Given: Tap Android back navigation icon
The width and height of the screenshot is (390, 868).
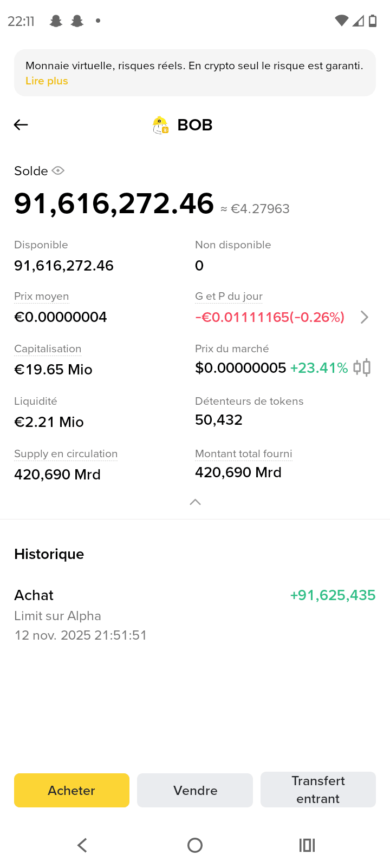Looking at the screenshot, I should point(82,845).
